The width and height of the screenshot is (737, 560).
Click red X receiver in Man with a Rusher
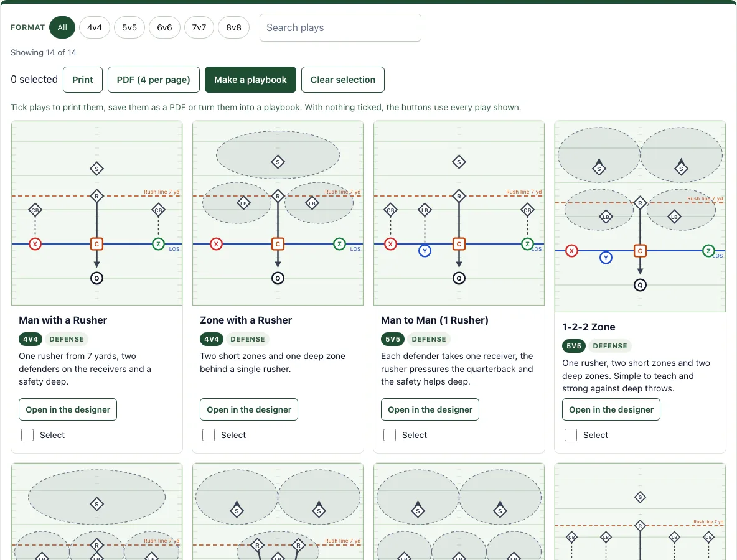(35, 244)
